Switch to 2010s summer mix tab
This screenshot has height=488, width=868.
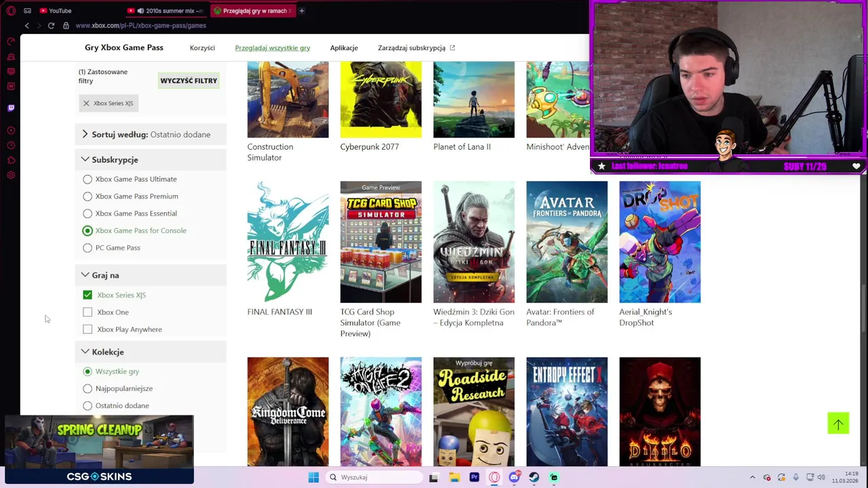[167, 11]
